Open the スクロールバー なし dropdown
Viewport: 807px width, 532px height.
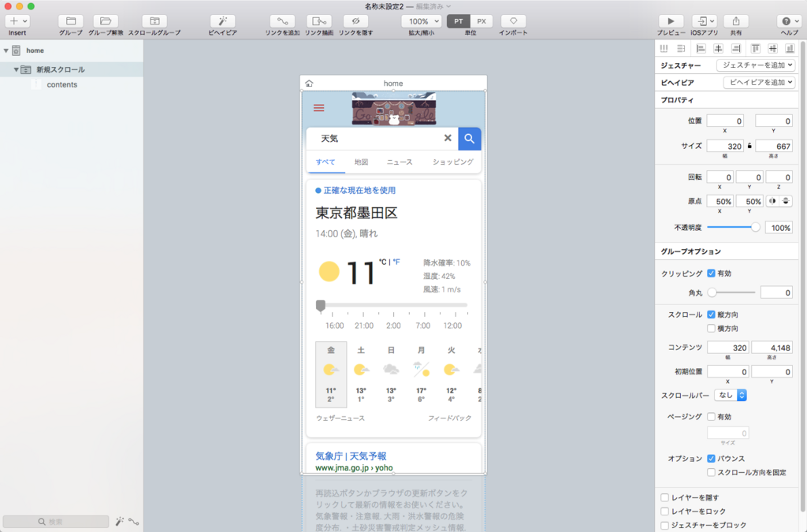tap(731, 395)
